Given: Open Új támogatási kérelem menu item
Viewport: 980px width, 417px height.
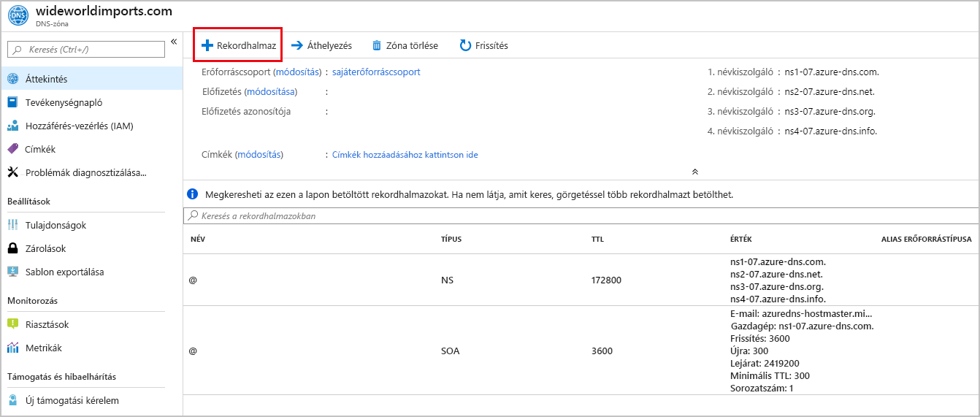Looking at the screenshot, I should (91, 400).
